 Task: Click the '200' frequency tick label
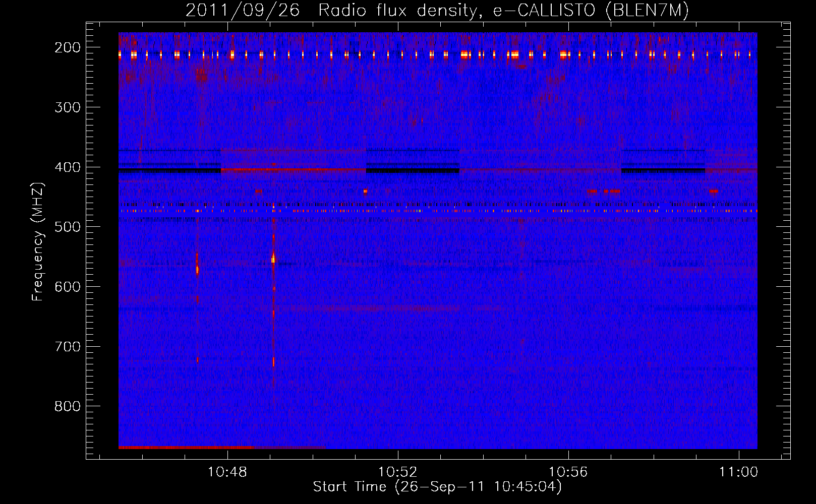[68, 47]
